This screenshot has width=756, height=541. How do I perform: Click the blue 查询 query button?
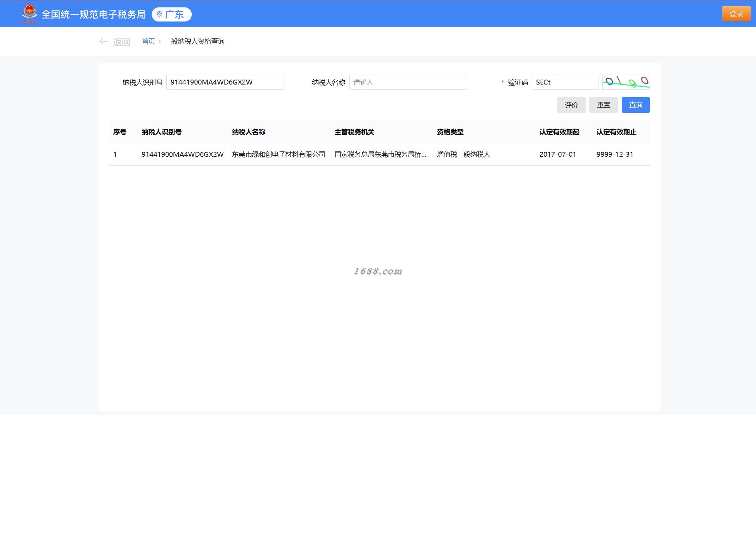pos(635,105)
